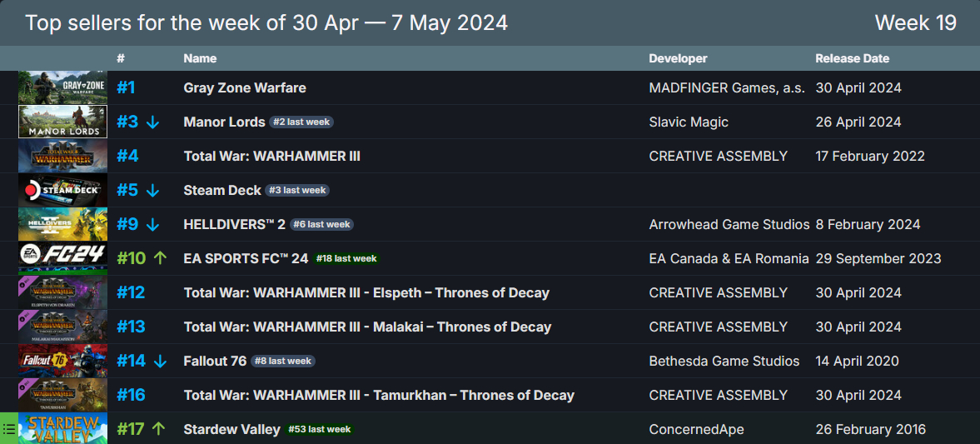Image resolution: width=980 pixels, height=444 pixels.
Task: Click developer ConcernedApe
Action: pyautogui.click(x=696, y=430)
